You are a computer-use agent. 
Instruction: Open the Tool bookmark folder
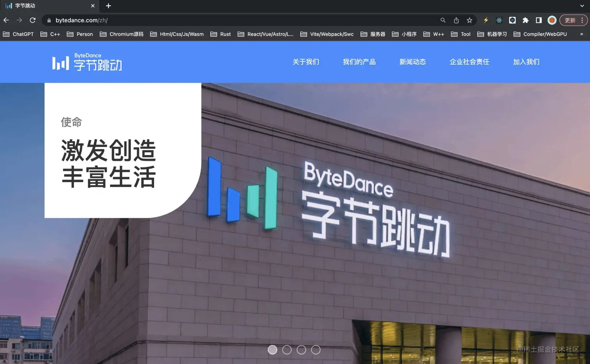pos(461,34)
